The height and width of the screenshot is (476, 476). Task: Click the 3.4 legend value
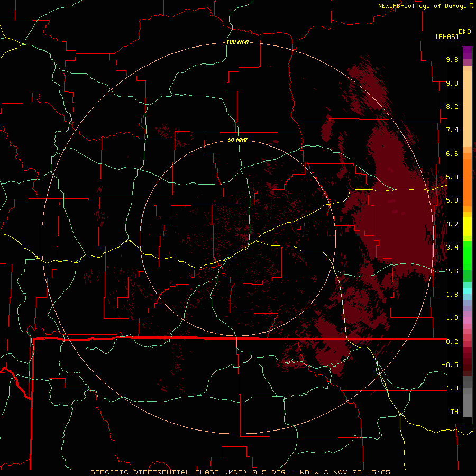pos(452,247)
